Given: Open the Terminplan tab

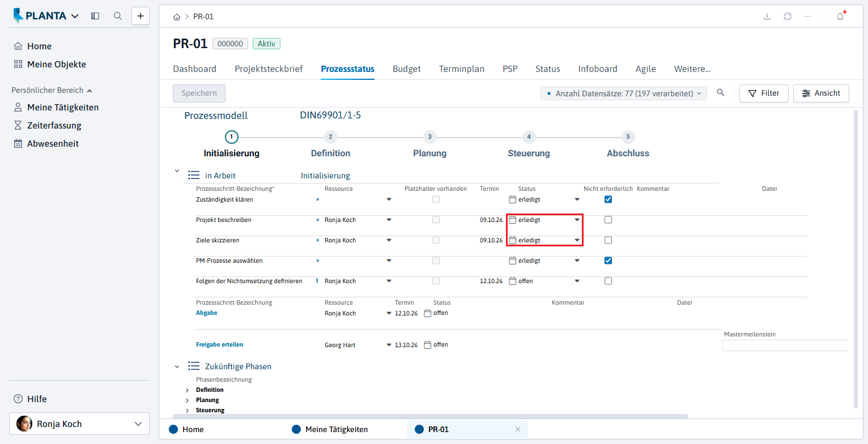Looking at the screenshot, I should pyautogui.click(x=462, y=69).
